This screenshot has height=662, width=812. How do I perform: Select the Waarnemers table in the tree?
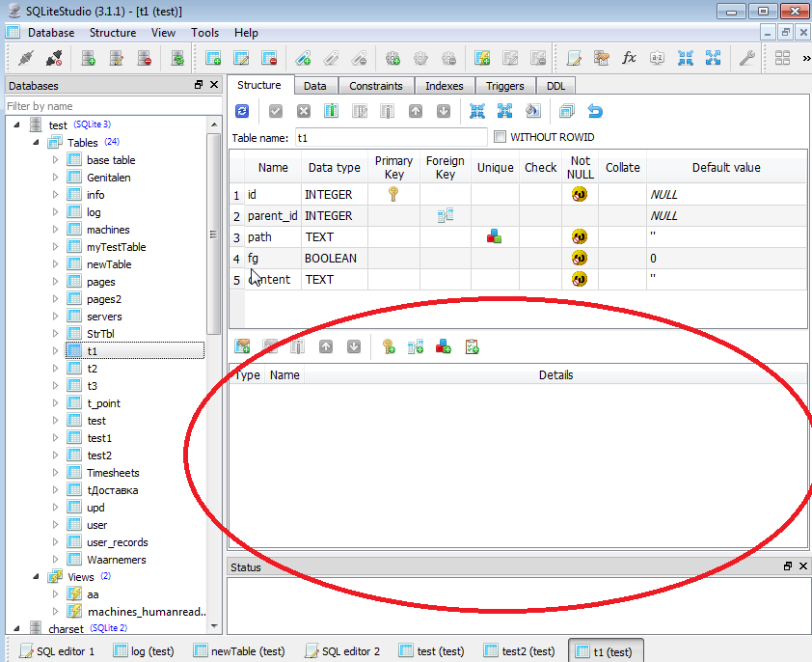click(117, 560)
